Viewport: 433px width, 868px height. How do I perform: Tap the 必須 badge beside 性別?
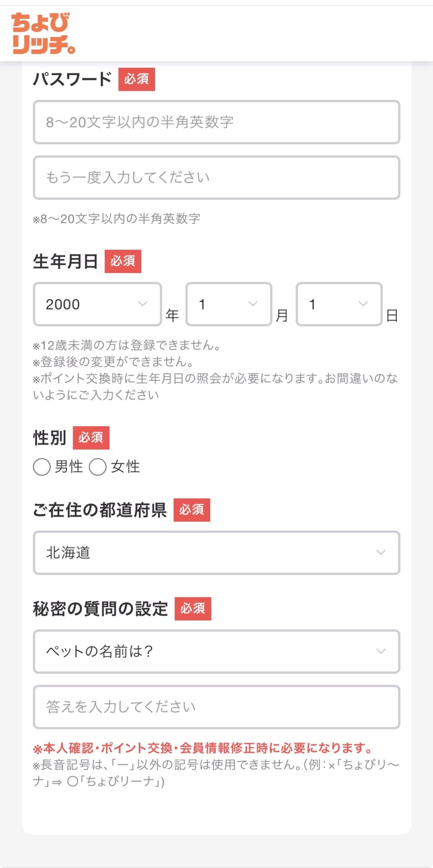91,438
